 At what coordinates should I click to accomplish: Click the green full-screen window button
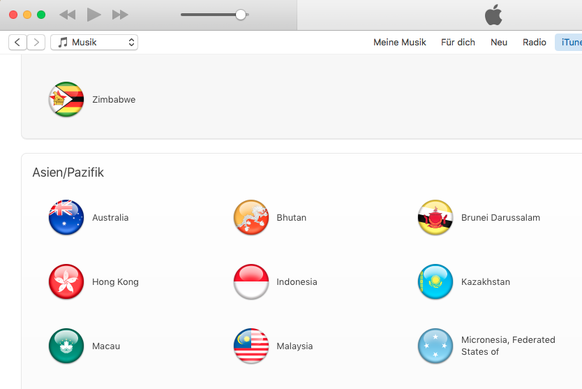point(41,15)
